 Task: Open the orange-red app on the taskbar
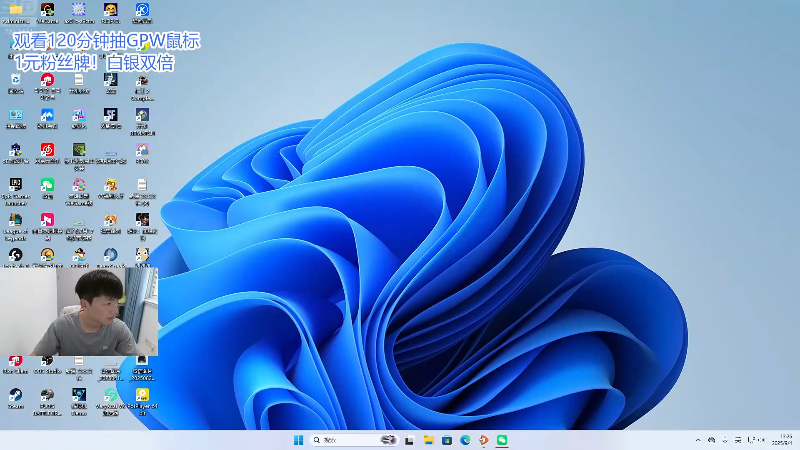tap(484, 440)
